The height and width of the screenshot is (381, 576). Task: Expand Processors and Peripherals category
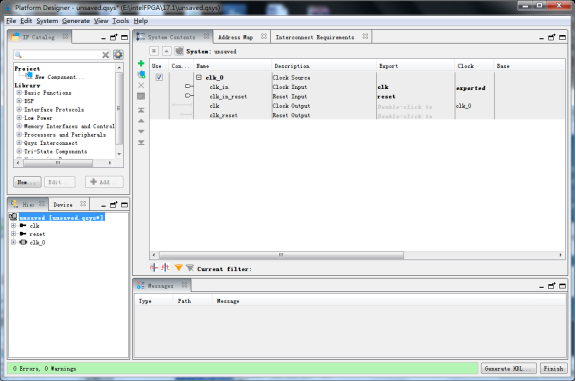[x=19, y=134]
